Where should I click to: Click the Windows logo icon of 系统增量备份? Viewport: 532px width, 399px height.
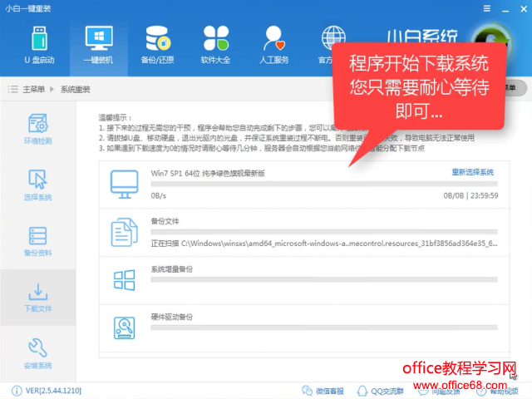click(124, 280)
